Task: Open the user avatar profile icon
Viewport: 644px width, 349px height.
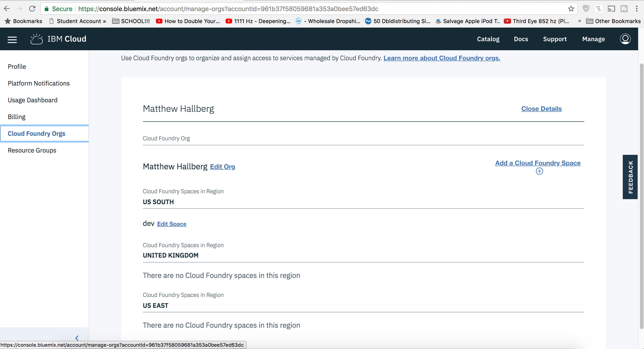Action: point(625,39)
